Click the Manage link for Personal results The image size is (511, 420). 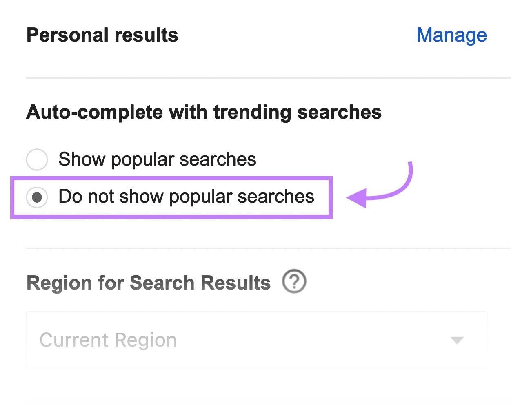tap(451, 35)
